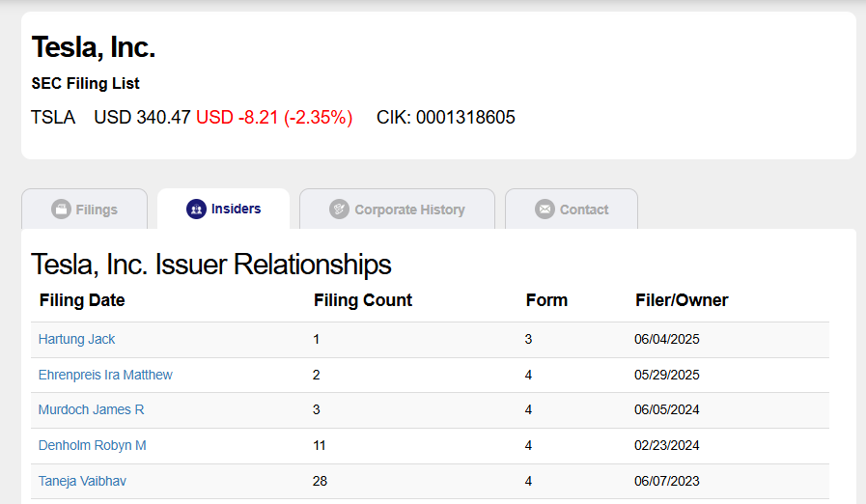Click the Filing Date column header
866x504 pixels.
tap(82, 300)
